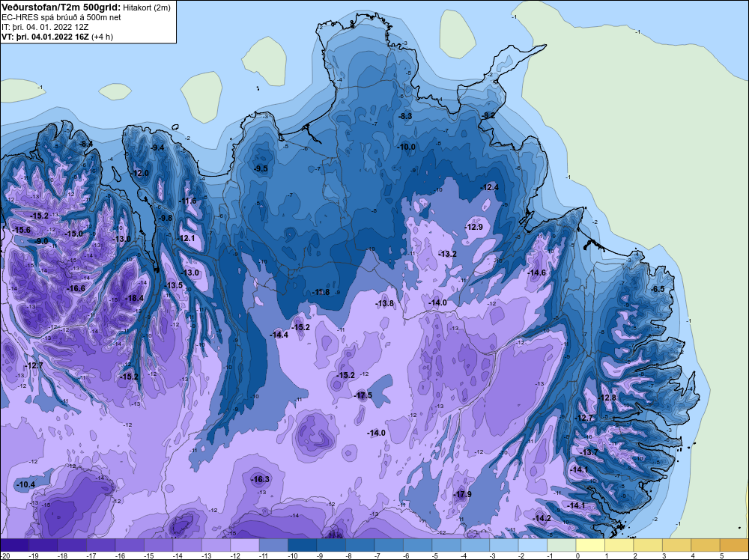Click the temperature value "-12.0" on the map
Image resolution: width=749 pixels, height=560 pixels.
(141, 173)
